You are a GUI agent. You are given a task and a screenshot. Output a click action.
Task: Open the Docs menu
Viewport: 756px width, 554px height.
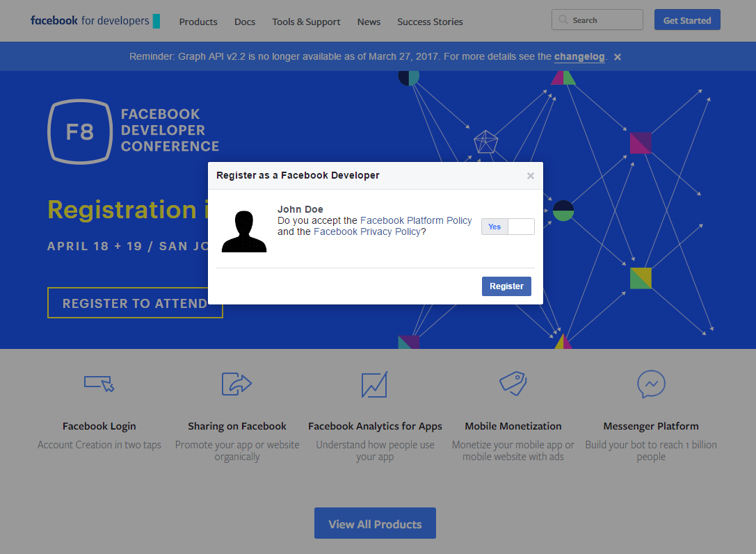pyautogui.click(x=245, y=22)
